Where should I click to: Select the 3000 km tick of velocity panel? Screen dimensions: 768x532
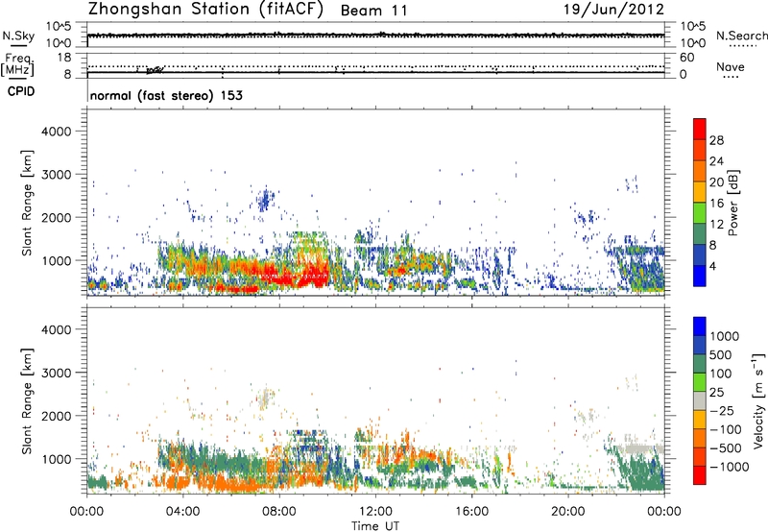tap(57, 373)
